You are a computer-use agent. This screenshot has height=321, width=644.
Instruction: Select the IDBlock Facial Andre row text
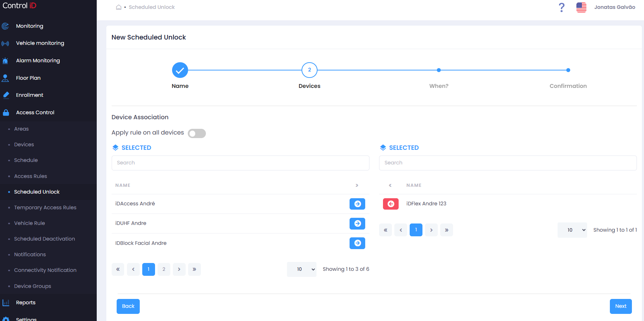pyautogui.click(x=141, y=243)
